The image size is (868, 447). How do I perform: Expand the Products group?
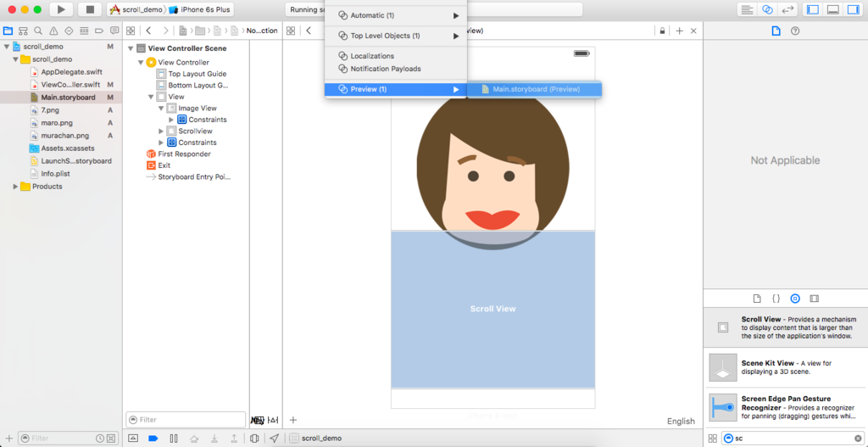tap(15, 187)
